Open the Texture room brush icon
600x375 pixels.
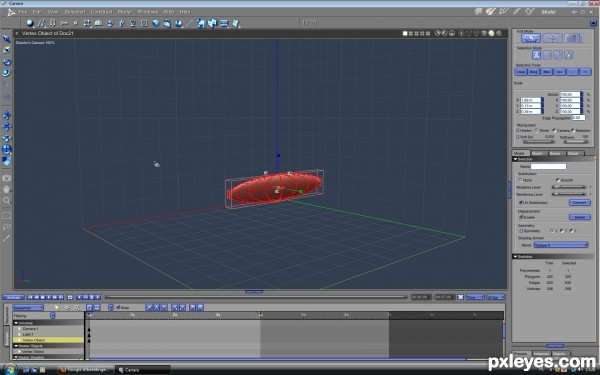click(517, 12)
